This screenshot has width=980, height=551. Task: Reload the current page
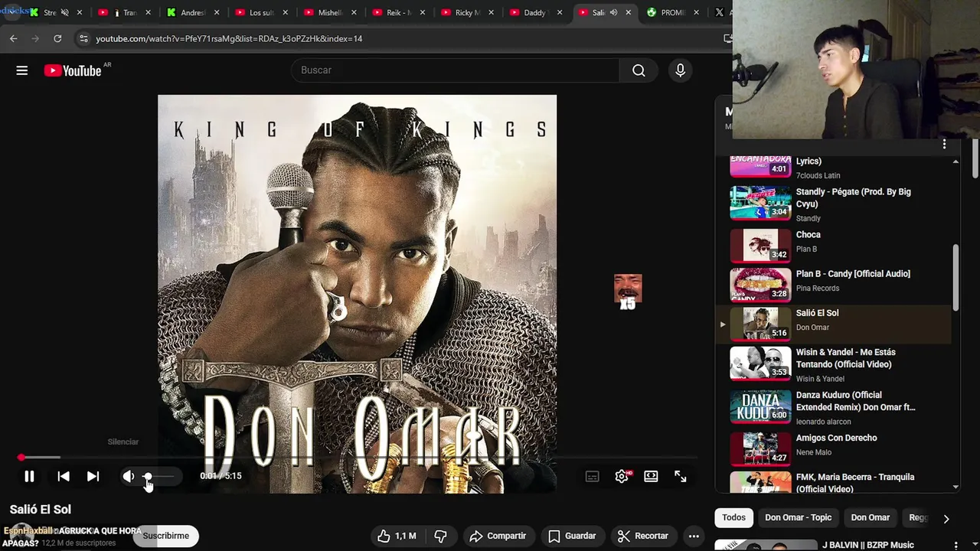click(x=57, y=38)
